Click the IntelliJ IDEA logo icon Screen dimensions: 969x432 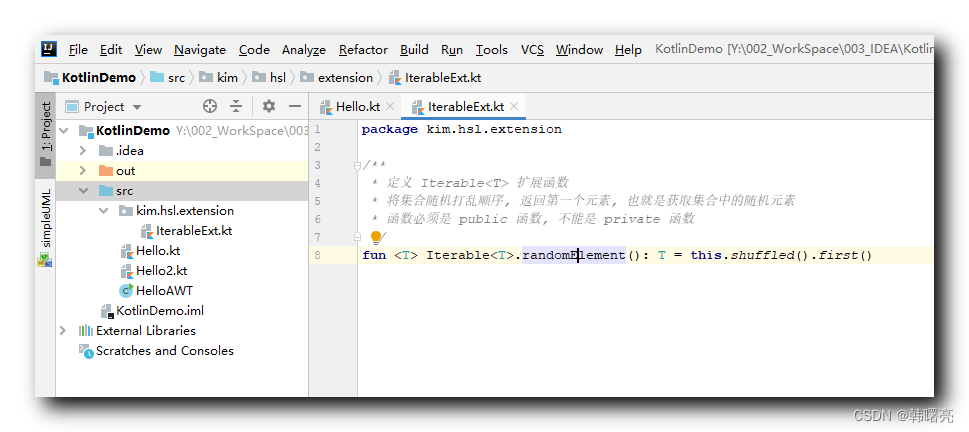pyautogui.click(x=49, y=49)
